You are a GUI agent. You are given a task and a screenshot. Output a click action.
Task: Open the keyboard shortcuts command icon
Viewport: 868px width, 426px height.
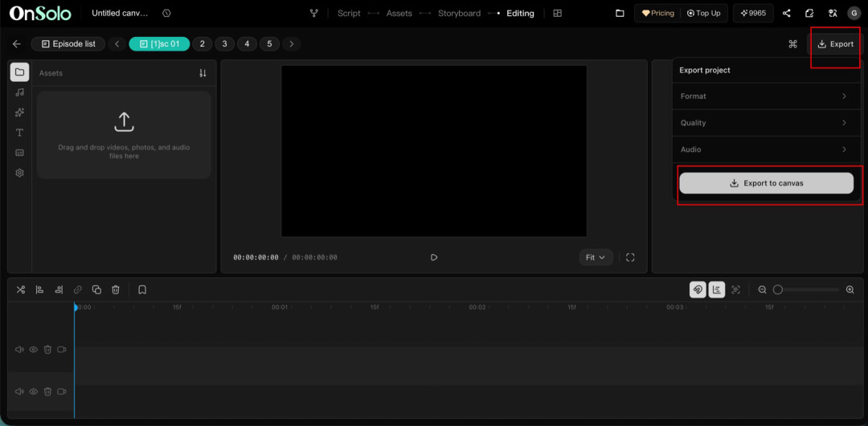(x=792, y=43)
